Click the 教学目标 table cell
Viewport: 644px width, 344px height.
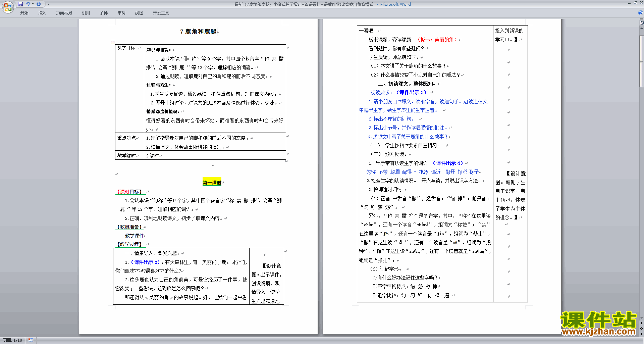(129, 89)
